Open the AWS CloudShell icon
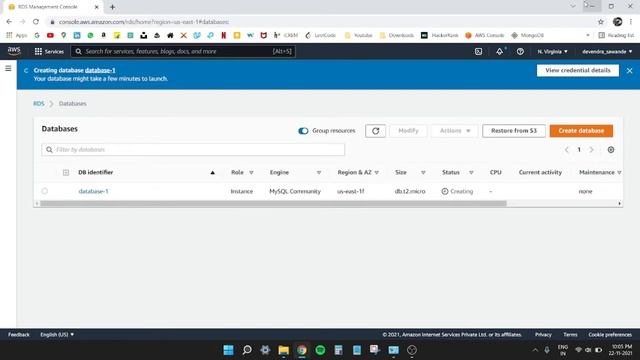This screenshot has width=640, height=360. tap(478, 51)
